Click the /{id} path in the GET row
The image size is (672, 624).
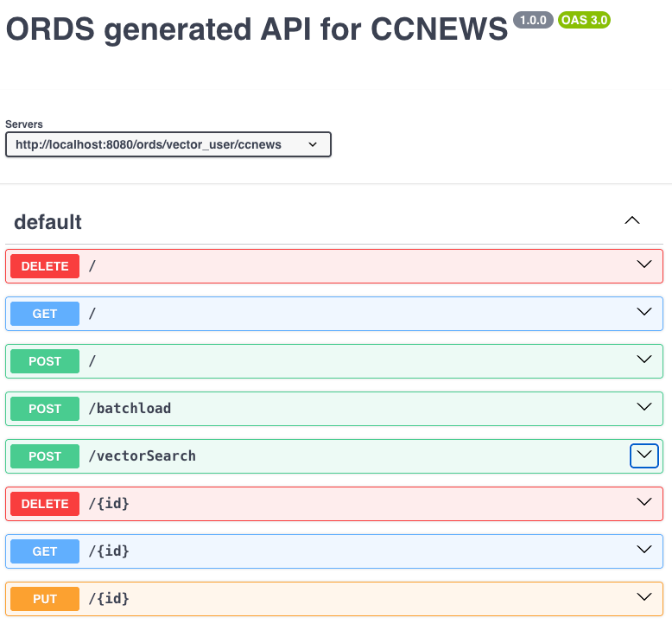click(x=109, y=551)
